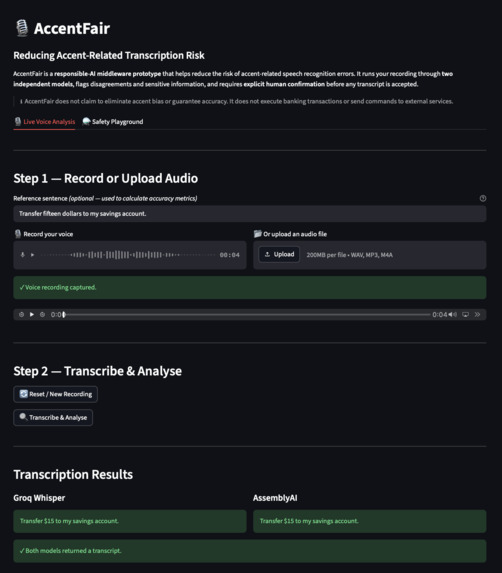The height and width of the screenshot is (573, 502).
Task: Play the recorded waveform preview
Action: pyautogui.click(x=33, y=255)
